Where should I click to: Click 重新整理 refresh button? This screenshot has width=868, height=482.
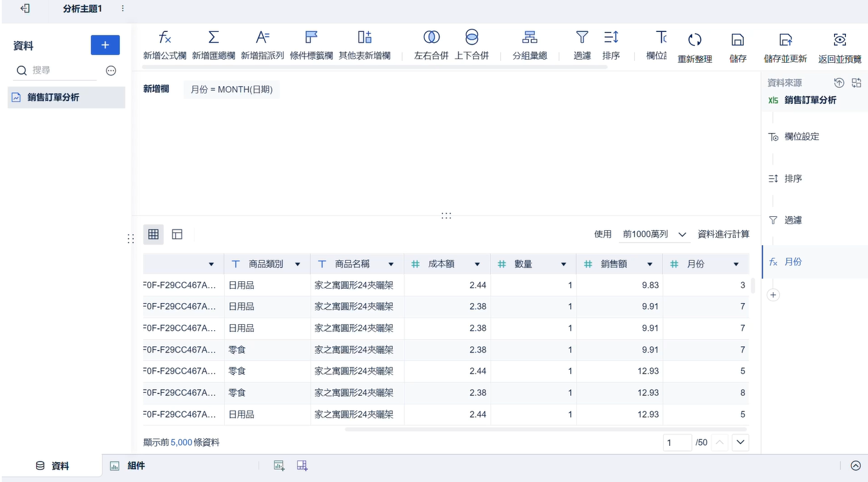695,48
